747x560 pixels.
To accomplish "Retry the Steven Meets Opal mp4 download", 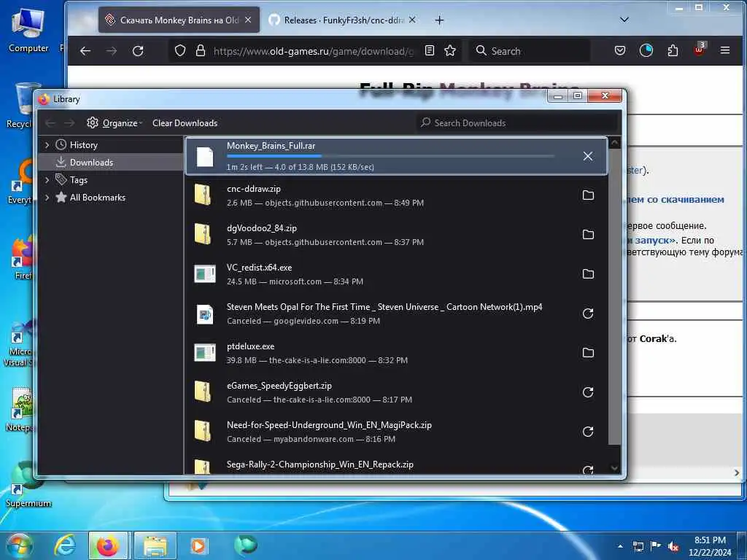I will pos(588,314).
